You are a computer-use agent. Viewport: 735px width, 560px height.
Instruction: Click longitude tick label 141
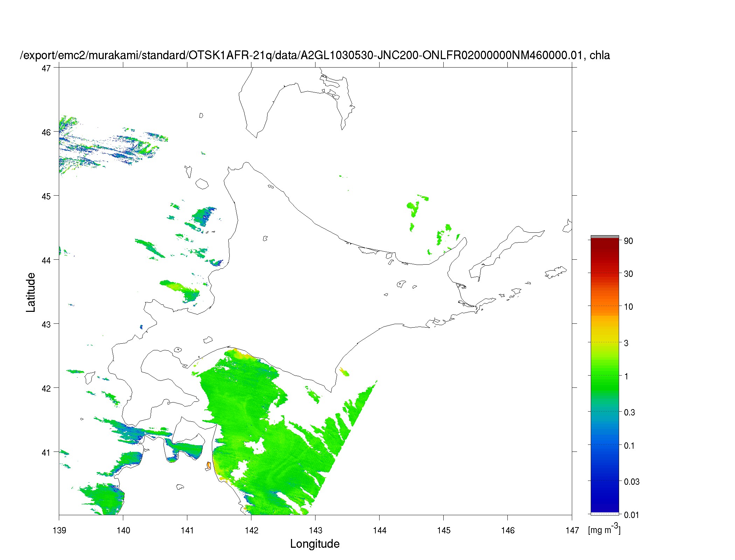coord(187,530)
